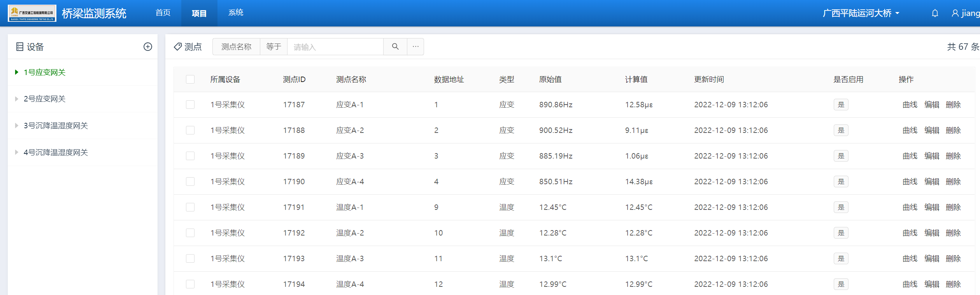Click the 桥梁监测系统 title
The image size is (980, 295).
tap(94, 14)
